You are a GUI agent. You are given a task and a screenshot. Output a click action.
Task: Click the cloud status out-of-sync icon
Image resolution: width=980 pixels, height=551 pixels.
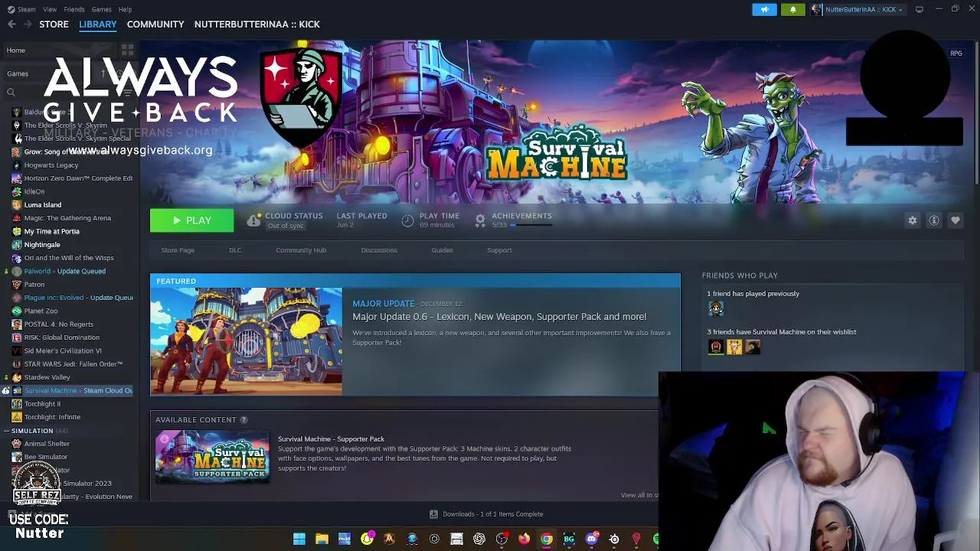click(x=253, y=220)
